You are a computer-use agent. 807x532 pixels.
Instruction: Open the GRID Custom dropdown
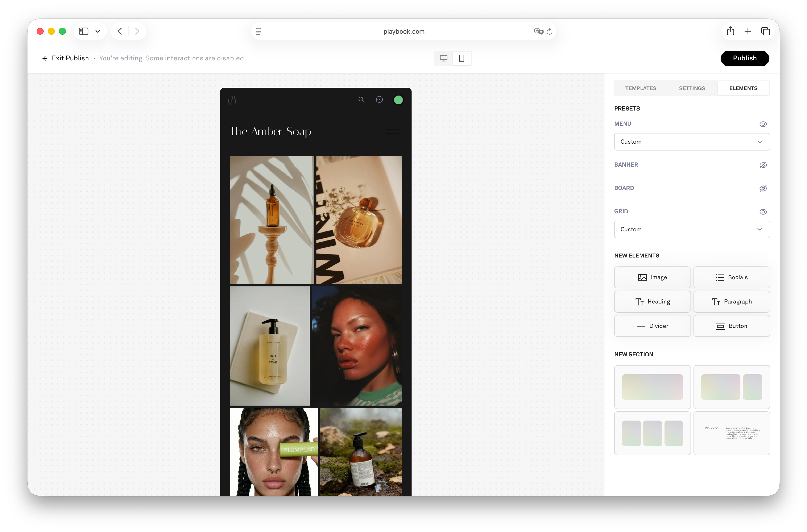tap(692, 229)
